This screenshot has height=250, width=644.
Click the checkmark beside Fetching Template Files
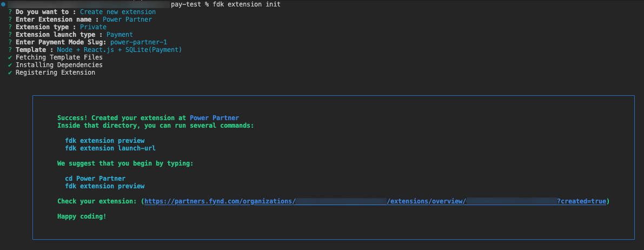(10, 57)
